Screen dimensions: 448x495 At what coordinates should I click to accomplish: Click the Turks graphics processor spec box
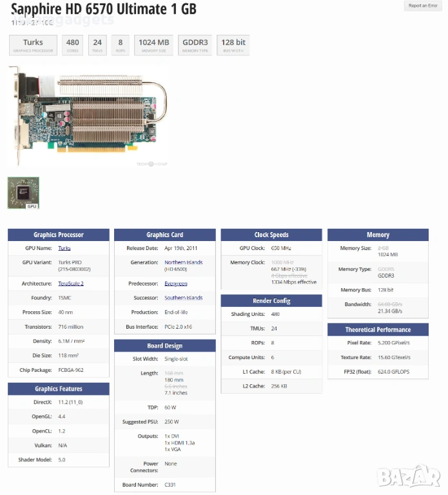33,45
